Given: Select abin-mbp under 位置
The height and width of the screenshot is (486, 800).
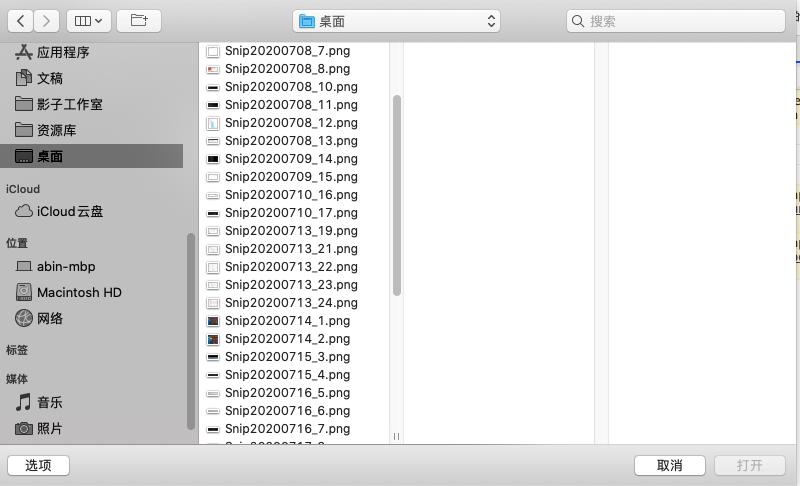Looking at the screenshot, I should tap(92, 266).
